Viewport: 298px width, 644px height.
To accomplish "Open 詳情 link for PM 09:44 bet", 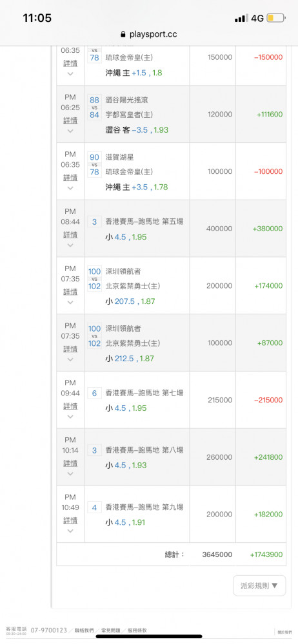I will click(x=70, y=406).
